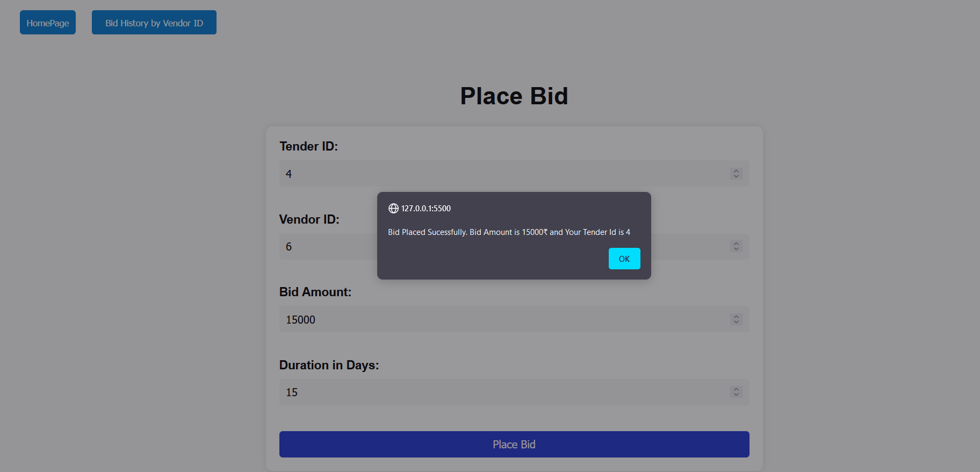The height and width of the screenshot is (472, 980).
Task: Increment the Tender ID using its stepper arrow
Action: point(736,171)
